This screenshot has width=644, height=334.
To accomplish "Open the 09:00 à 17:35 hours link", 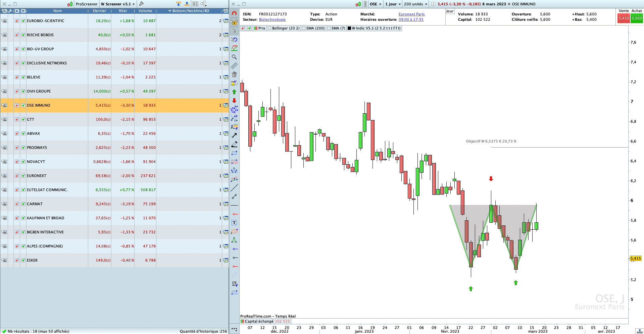I will click(411, 19).
